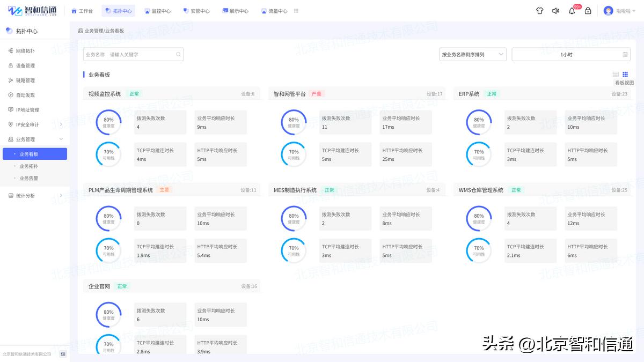Click the lock icon next to notifications
The height and width of the screenshot is (362, 644).
click(588, 10)
